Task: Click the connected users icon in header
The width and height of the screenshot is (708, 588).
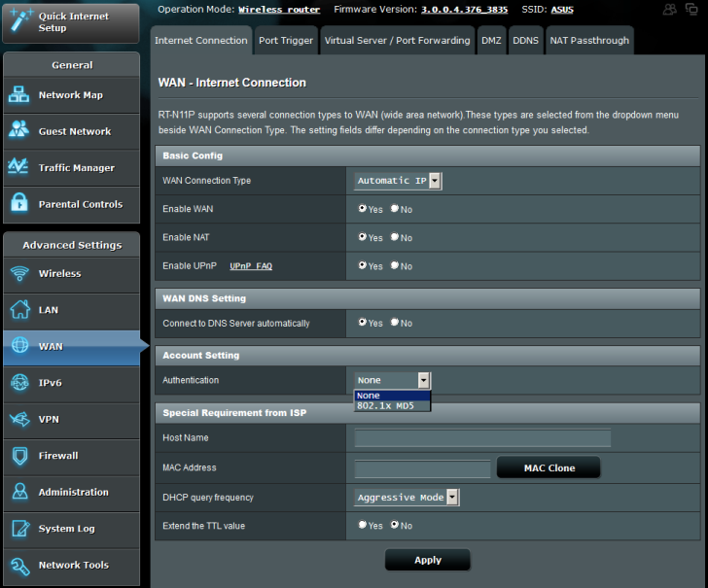Action: [x=670, y=9]
